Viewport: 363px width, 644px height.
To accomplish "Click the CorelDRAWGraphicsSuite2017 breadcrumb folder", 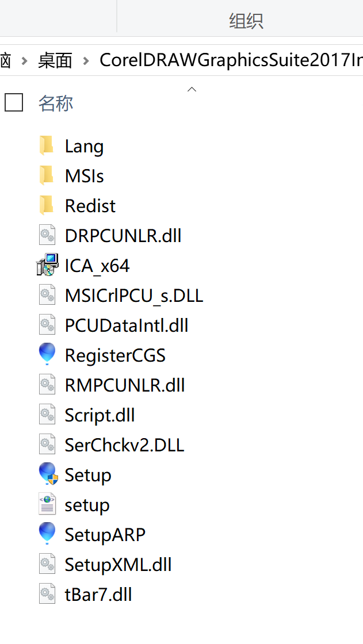I will pyautogui.click(x=231, y=60).
